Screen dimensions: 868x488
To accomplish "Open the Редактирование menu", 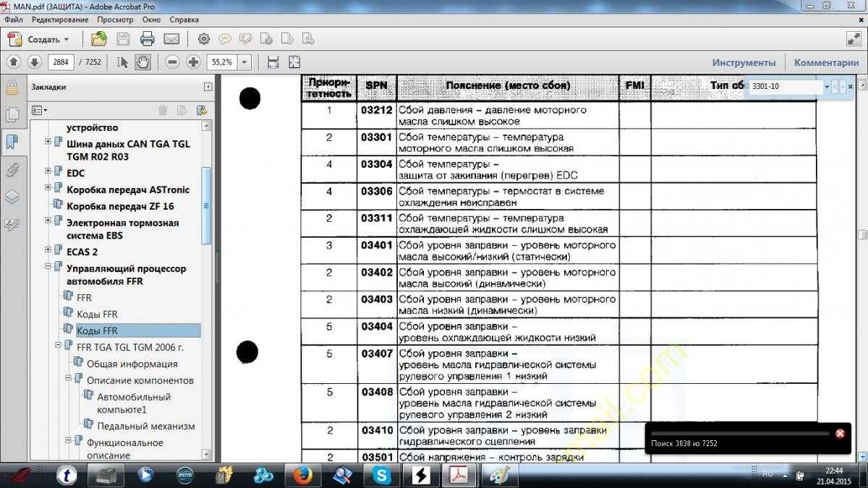I will click(x=59, y=20).
